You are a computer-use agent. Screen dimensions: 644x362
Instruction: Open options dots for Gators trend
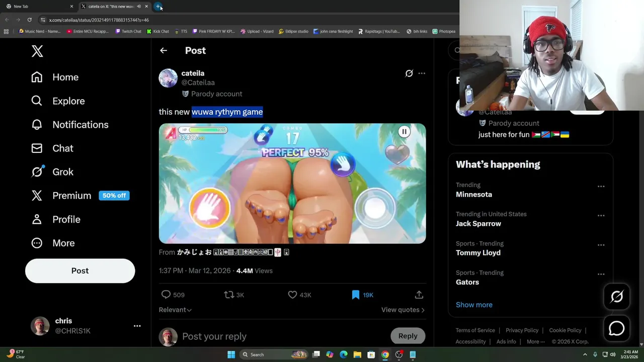pyautogui.click(x=601, y=274)
